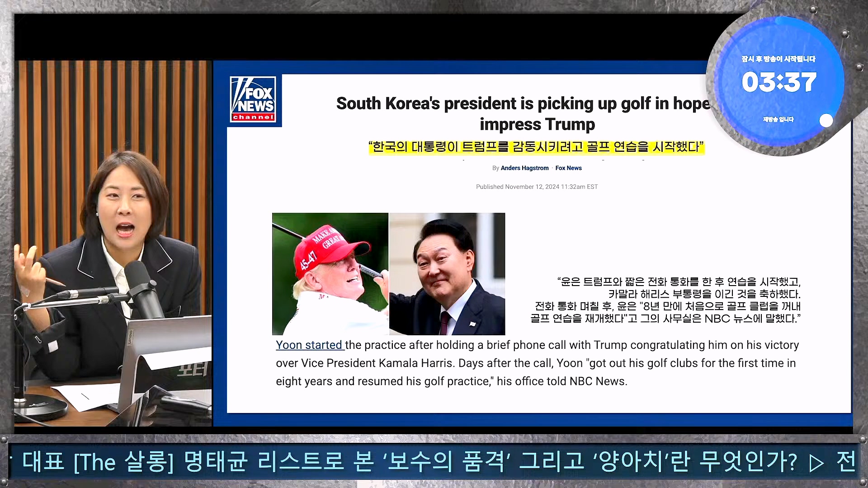868x488 pixels.
Task: Open the Trump golf swing photo
Action: tap(330, 274)
